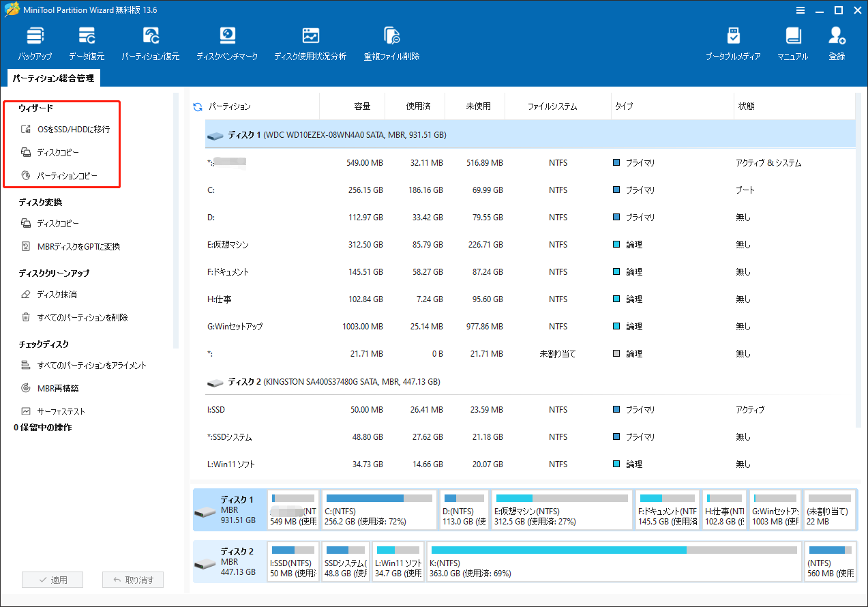Select ディスク抹消 in the sidebar
This screenshot has width=868, height=607.
(48, 294)
